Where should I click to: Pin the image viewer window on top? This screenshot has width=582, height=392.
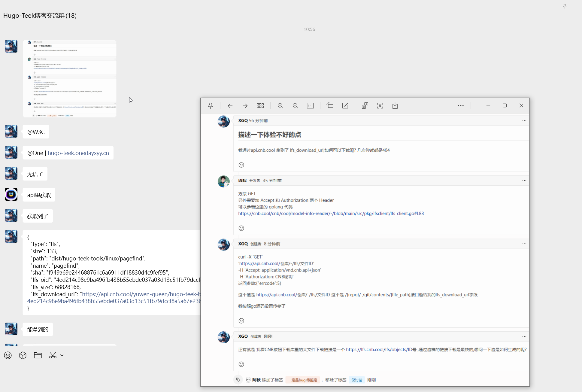coord(210,106)
